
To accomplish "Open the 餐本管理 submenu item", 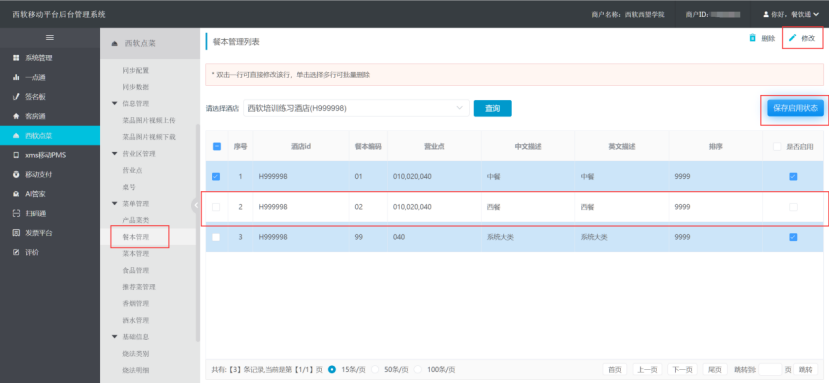I will 136,237.
